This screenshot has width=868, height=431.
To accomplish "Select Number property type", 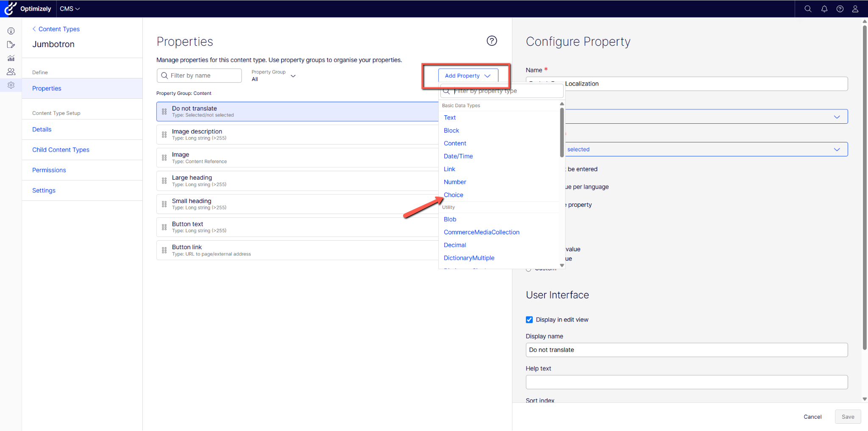I will (x=455, y=182).
